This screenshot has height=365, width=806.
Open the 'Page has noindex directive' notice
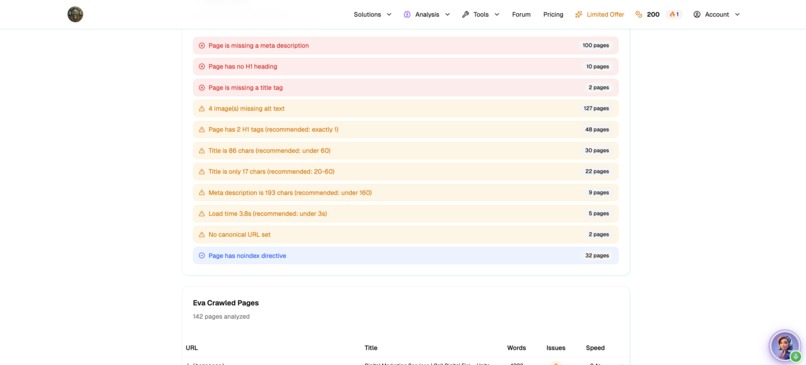point(406,256)
